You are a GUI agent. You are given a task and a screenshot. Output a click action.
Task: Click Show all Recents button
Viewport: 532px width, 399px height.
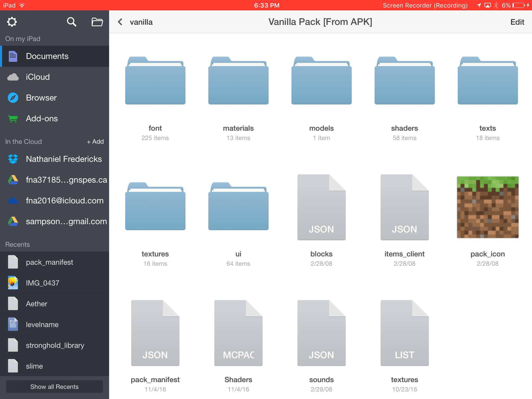tap(55, 387)
